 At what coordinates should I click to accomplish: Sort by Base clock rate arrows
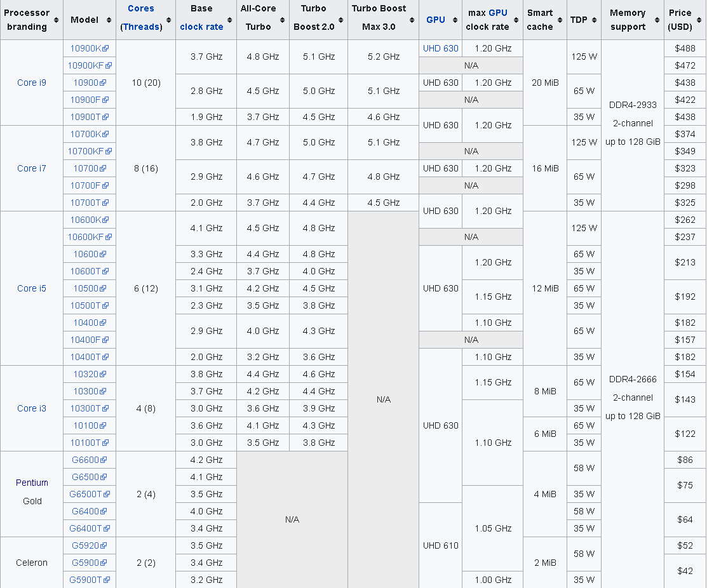(229, 20)
